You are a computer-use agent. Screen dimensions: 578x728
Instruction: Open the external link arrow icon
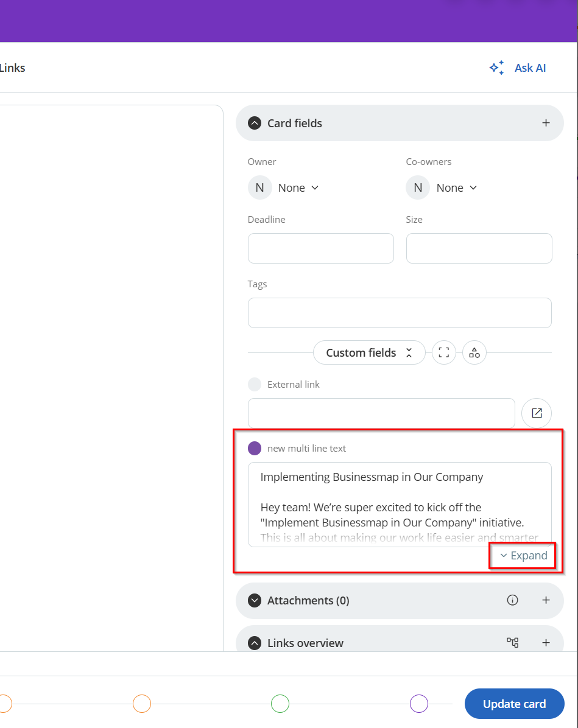click(x=537, y=413)
